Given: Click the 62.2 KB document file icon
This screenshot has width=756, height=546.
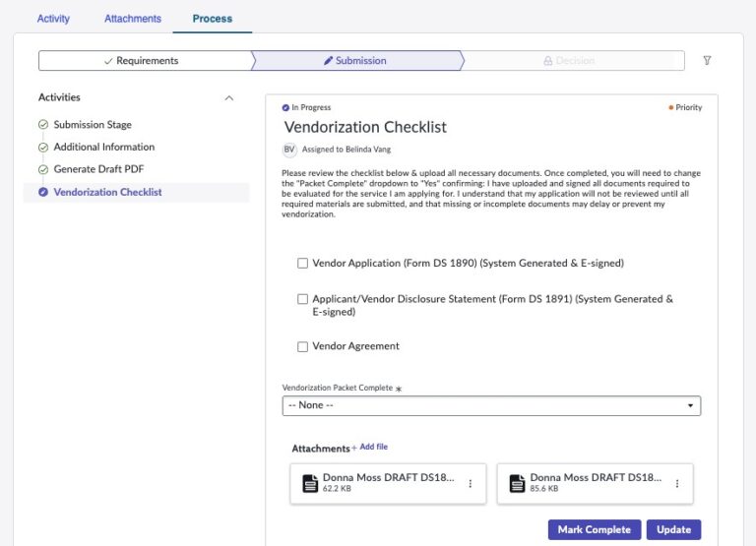Looking at the screenshot, I should 310,483.
